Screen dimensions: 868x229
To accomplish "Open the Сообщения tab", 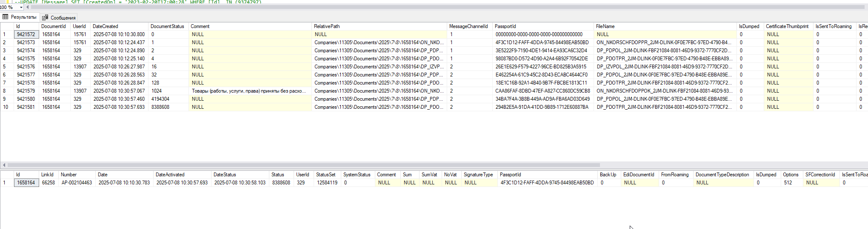I will point(59,17).
